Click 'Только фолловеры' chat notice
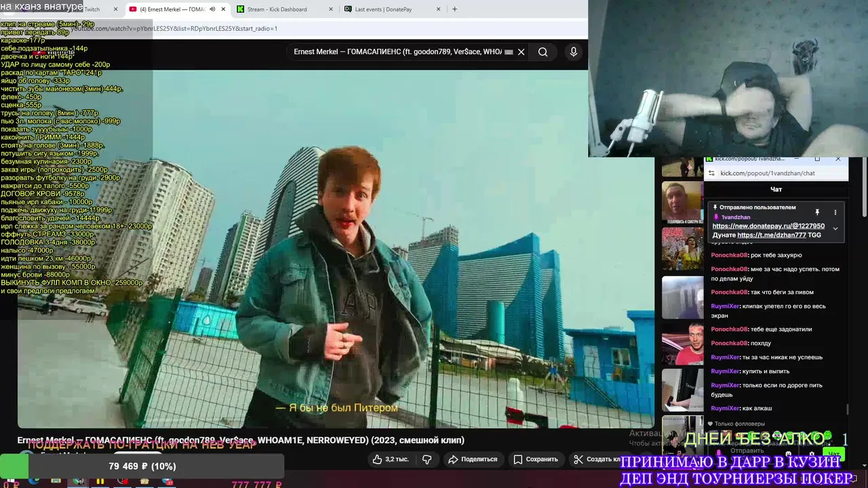This screenshot has height=488, width=868. [735, 424]
